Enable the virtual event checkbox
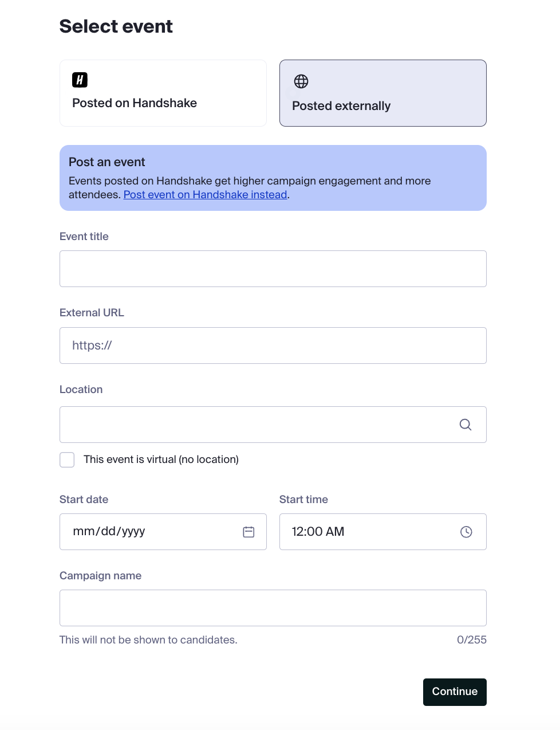This screenshot has width=560, height=730. [67, 460]
